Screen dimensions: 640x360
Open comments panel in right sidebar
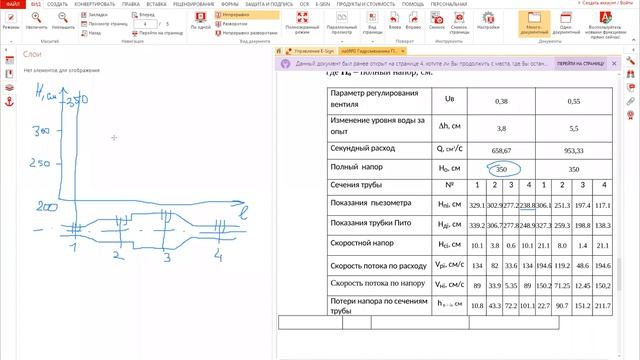631,88
